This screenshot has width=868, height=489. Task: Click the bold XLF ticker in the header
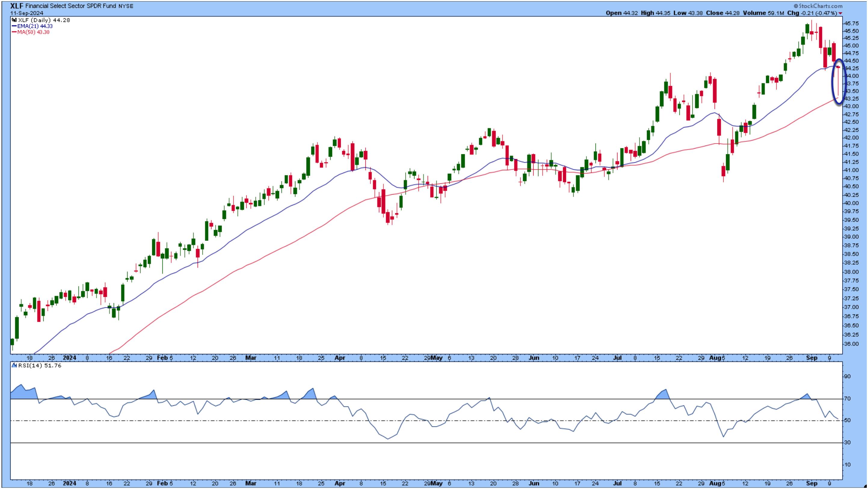pyautogui.click(x=17, y=6)
